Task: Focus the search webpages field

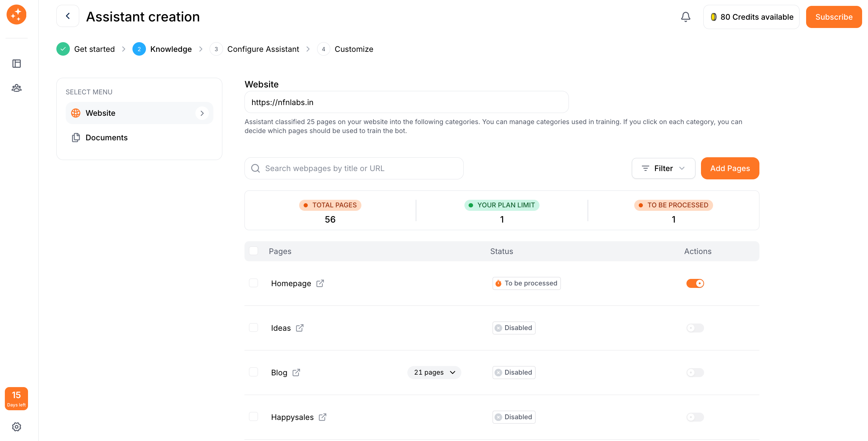Action: pyautogui.click(x=360, y=168)
